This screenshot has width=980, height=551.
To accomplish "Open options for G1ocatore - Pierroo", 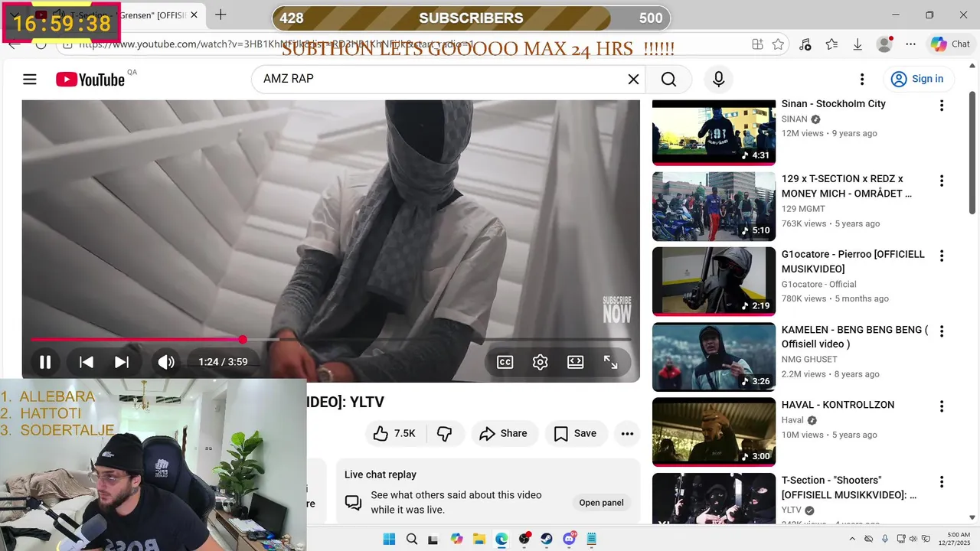I will point(942,256).
